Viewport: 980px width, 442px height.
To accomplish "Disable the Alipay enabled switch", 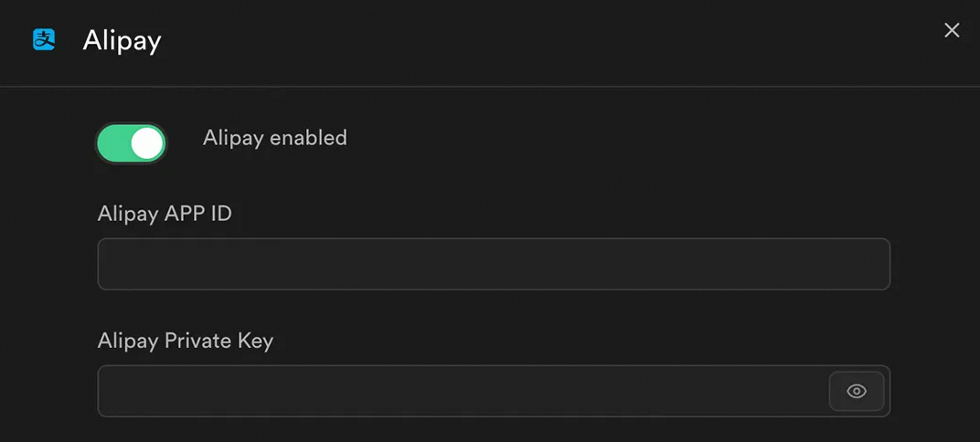I will pos(131,143).
